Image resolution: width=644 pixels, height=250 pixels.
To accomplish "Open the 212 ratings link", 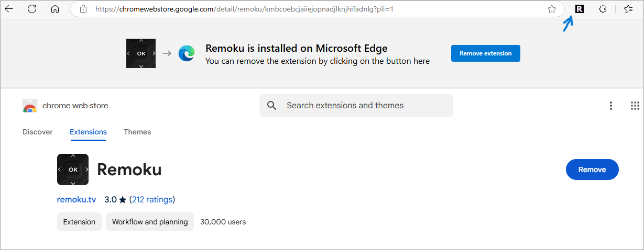I will point(152,199).
